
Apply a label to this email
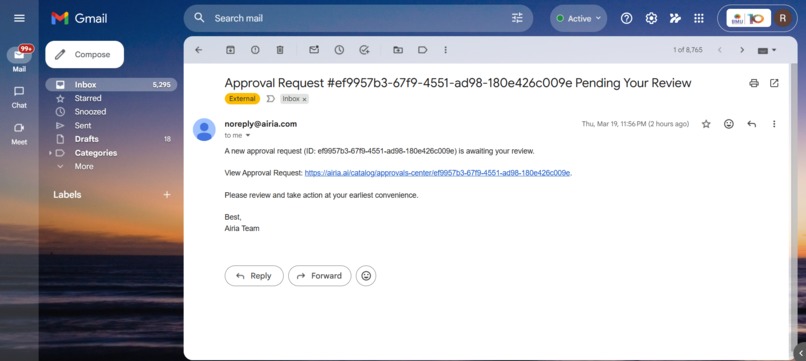[423, 50]
